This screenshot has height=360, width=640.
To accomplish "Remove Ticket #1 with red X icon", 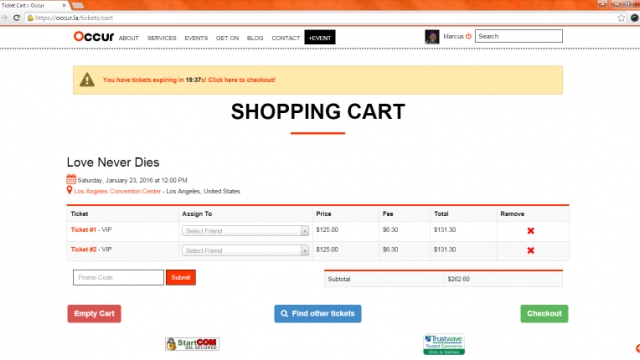I will pyautogui.click(x=530, y=231).
